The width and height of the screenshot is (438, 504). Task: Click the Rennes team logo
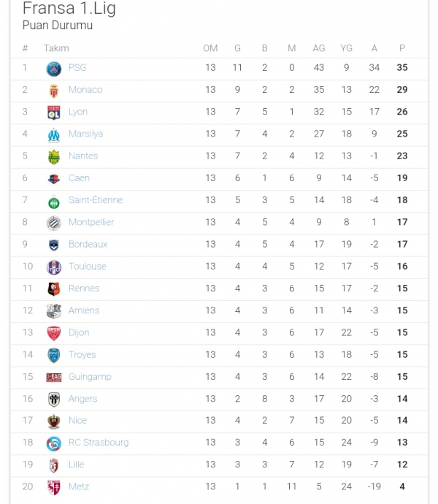coord(54,289)
